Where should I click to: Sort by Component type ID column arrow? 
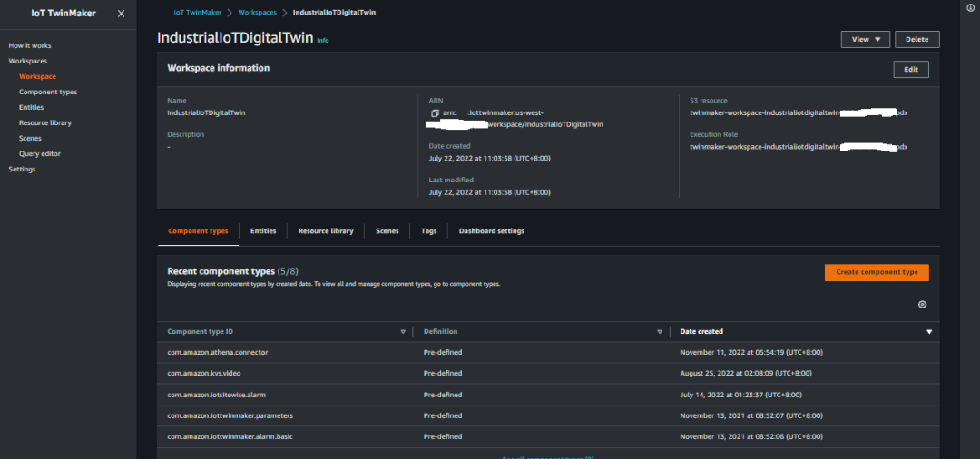click(403, 332)
